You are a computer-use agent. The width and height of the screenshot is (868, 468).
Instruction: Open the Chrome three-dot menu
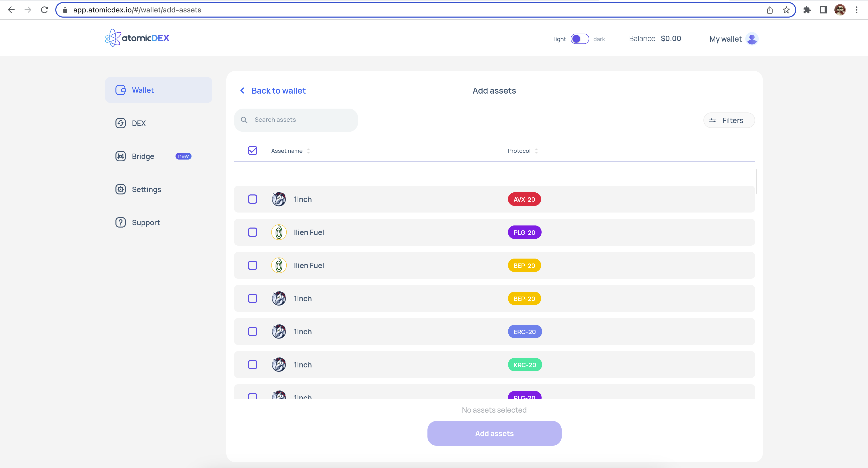coord(856,10)
